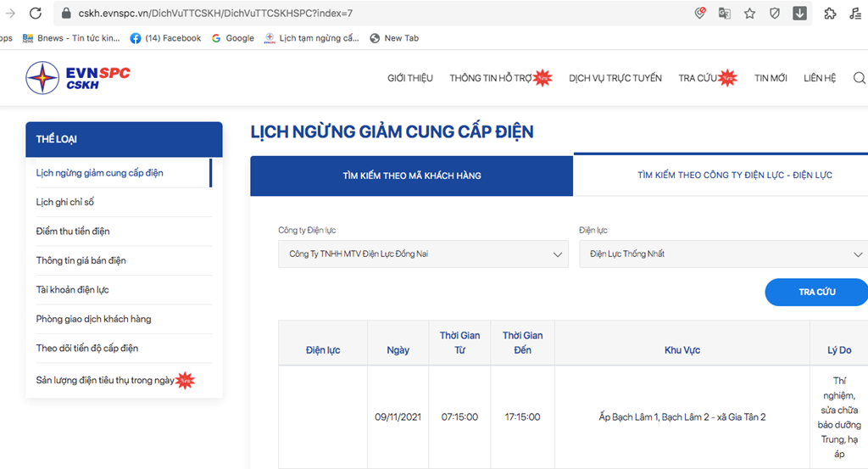
Task: Click the padlock site security icon
Action: 66,14
